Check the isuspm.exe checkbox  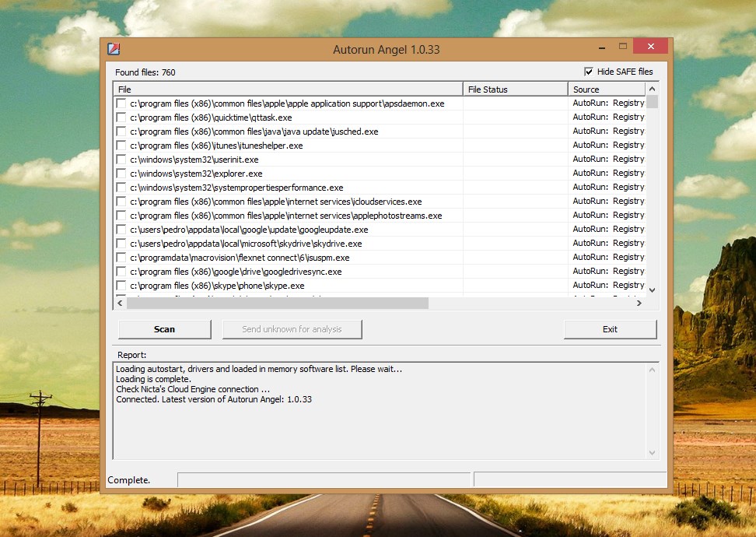tap(121, 257)
